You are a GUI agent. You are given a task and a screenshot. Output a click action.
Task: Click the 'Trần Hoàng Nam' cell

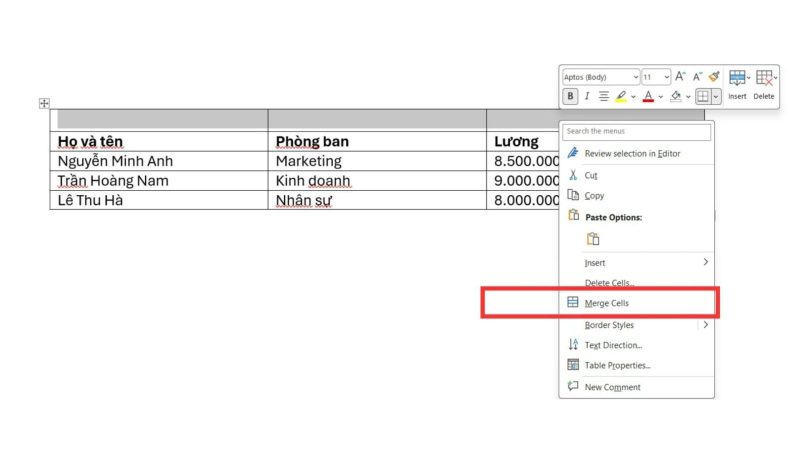tap(159, 181)
